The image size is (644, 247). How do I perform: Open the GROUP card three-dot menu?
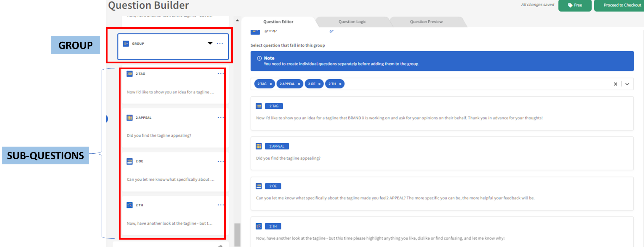[220, 44]
